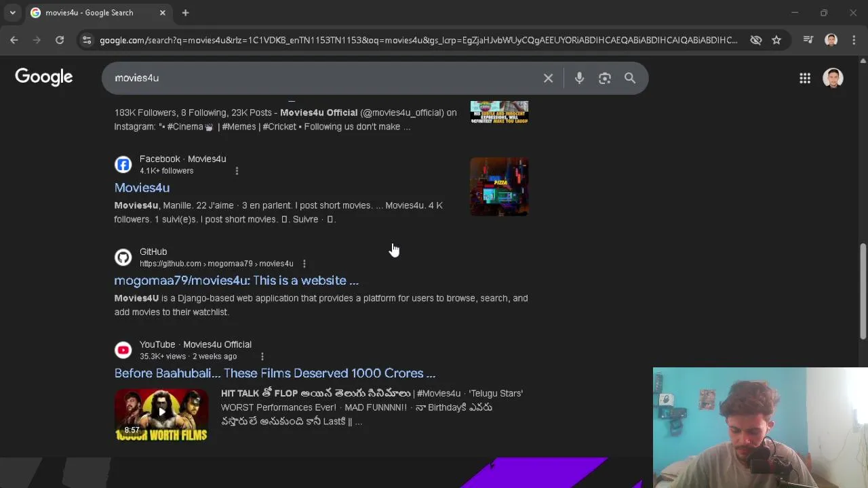Click 'GitHub' source name text
The image size is (868, 488).
point(153,251)
